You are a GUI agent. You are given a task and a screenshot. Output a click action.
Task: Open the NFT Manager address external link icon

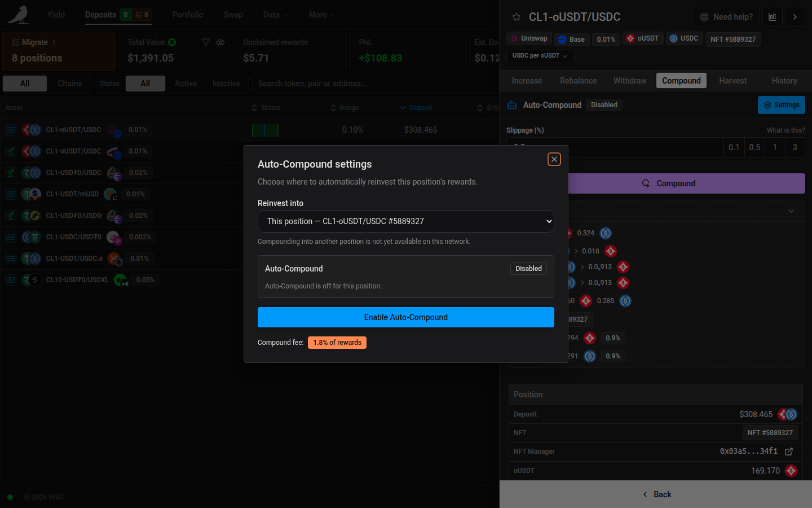[x=789, y=452]
